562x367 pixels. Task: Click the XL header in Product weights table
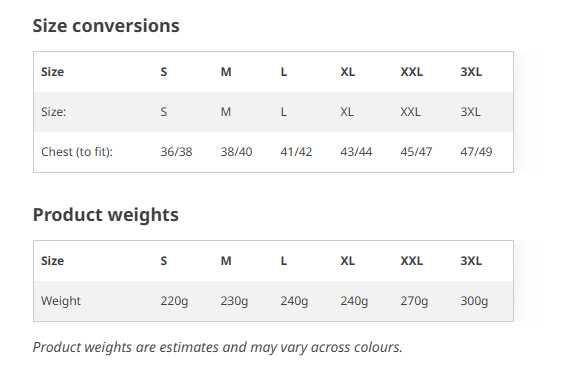(x=348, y=261)
